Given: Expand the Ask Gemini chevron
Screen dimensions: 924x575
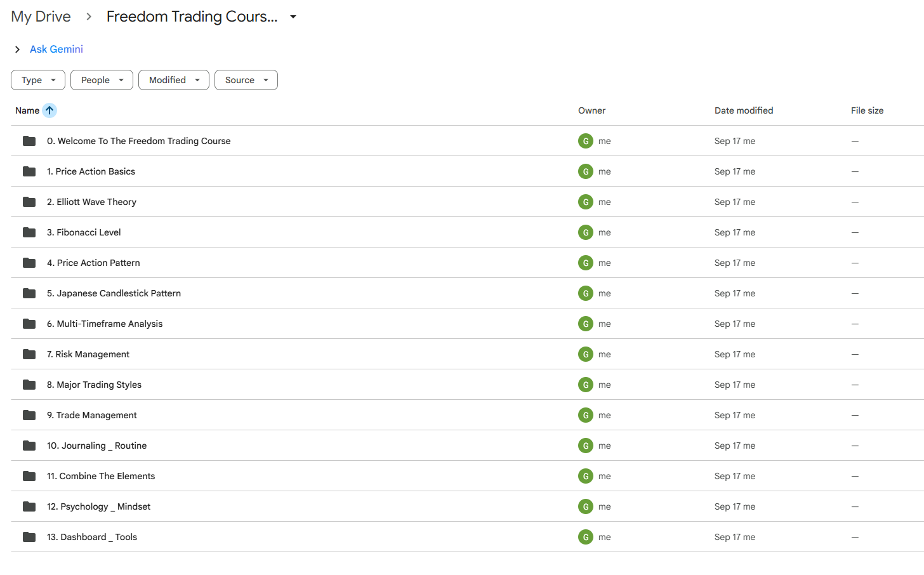Looking at the screenshot, I should (17, 50).
